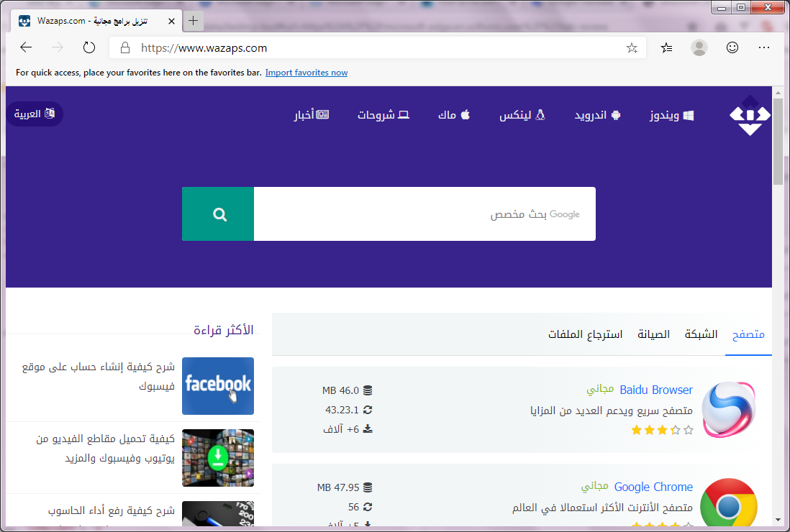Screen dimensions: 790x532
Task: Open the ماك (Mac) menu
Action: pyautogui.click(x=454, y=115)
